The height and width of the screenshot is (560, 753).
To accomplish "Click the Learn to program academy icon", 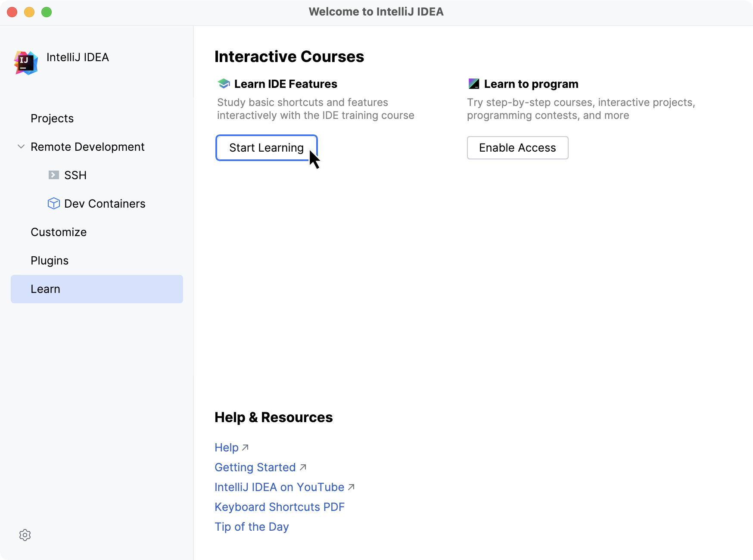I will [474, 84].
